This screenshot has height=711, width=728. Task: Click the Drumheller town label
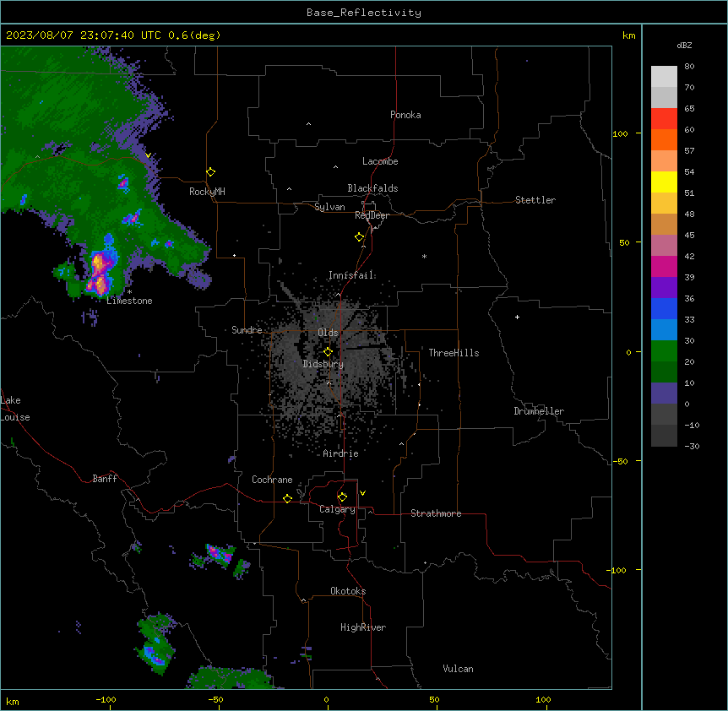pos(539,411)
